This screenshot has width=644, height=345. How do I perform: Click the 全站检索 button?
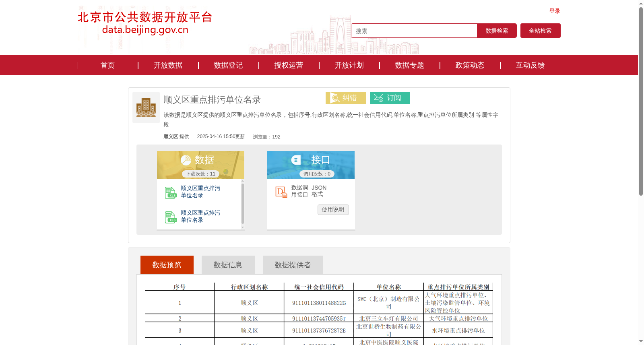pyautogui.click(x=541, y=31)
